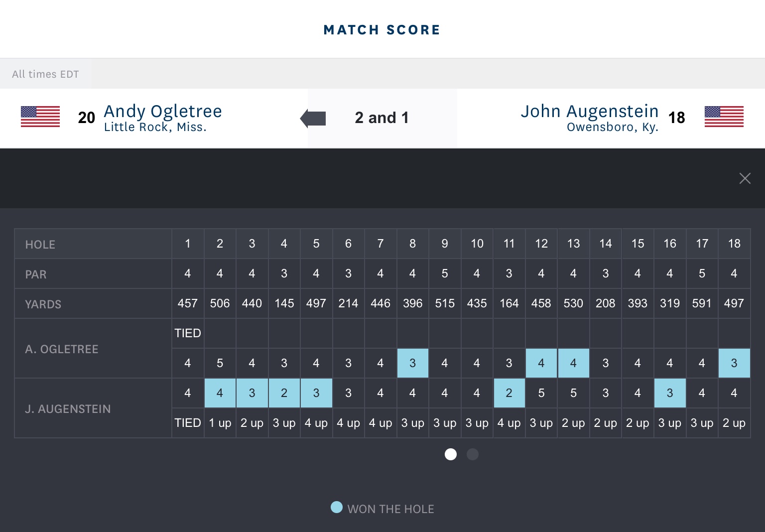Click the US flag beside John Augenstein
Screen dimensions: 765x532
pos(724,117)
